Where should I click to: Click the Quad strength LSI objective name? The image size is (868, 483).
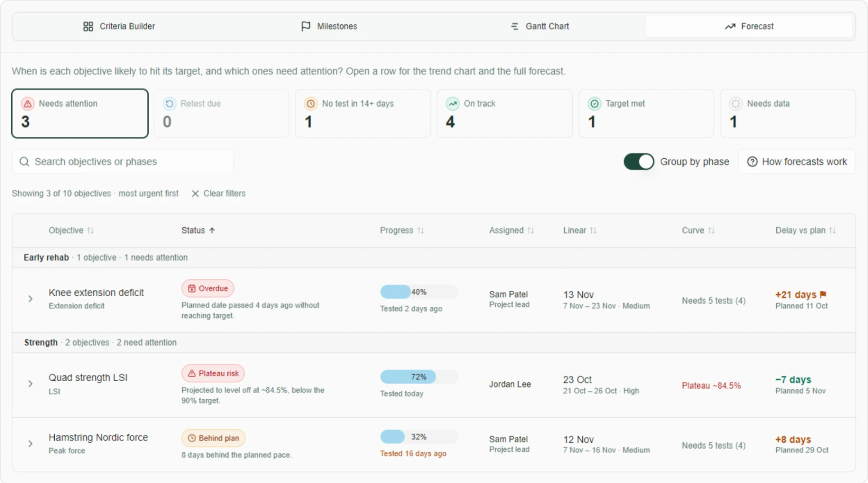click(88, 378)
